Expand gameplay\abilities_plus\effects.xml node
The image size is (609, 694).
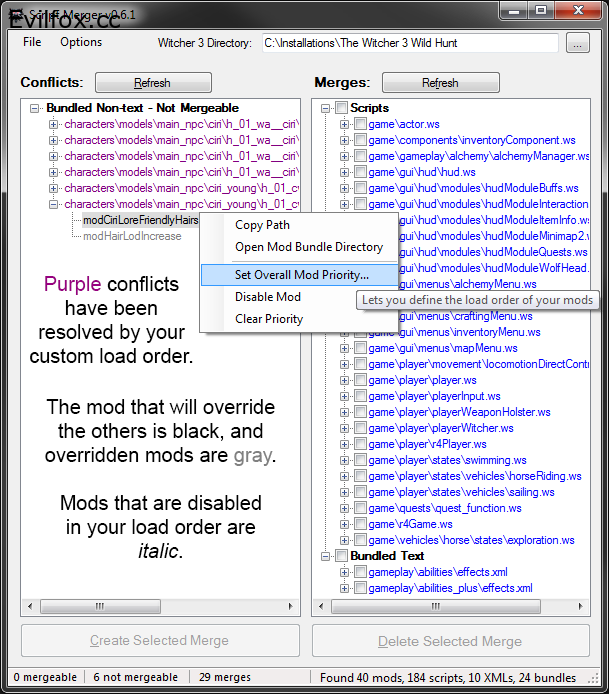click(x=344, y=588)
